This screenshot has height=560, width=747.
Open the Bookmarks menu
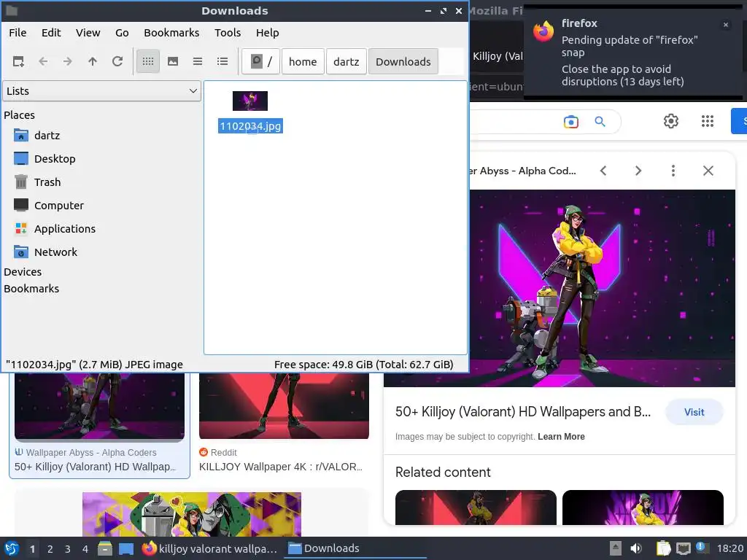171,33
